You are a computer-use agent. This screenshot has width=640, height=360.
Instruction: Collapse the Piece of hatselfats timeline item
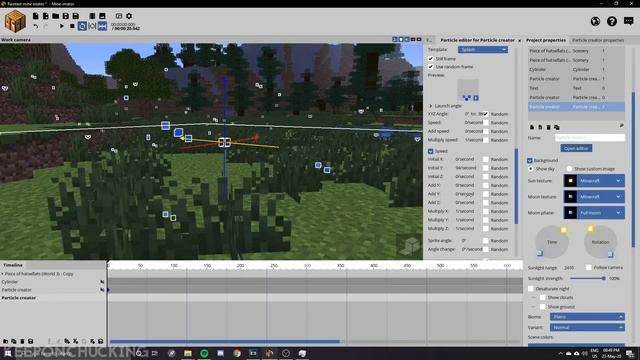[2, 274]
